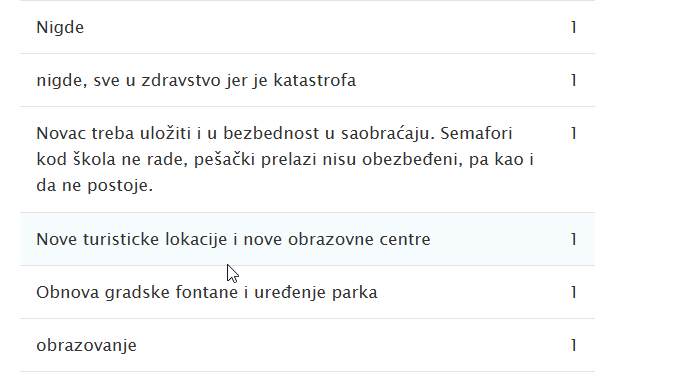This screenshot has width=677, height=381.
Task: Select the "obrazovanje" response
Action: (86, 346)
